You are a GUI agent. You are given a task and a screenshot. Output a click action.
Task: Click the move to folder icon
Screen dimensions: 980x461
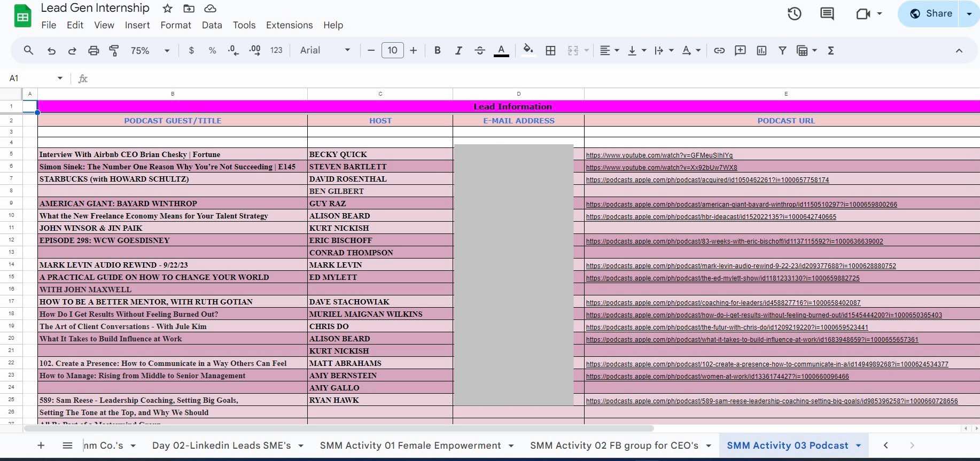[189, 9]
